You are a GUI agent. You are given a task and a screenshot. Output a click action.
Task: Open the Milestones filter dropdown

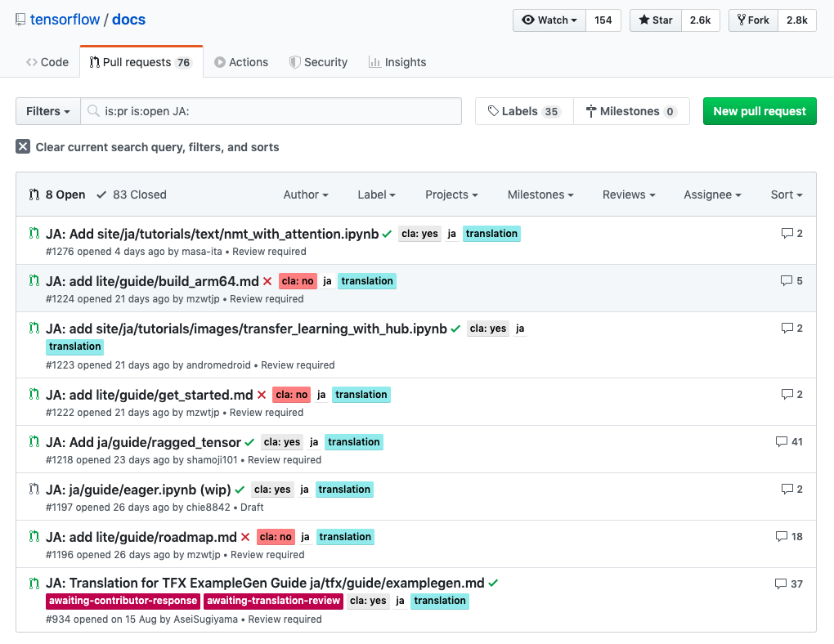[x=540, y=195]
